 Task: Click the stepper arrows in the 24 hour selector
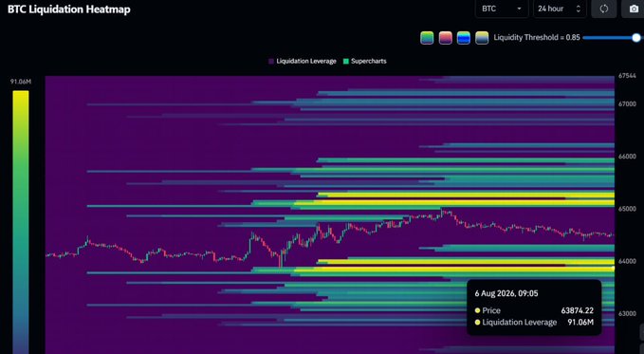click(579, 9)
